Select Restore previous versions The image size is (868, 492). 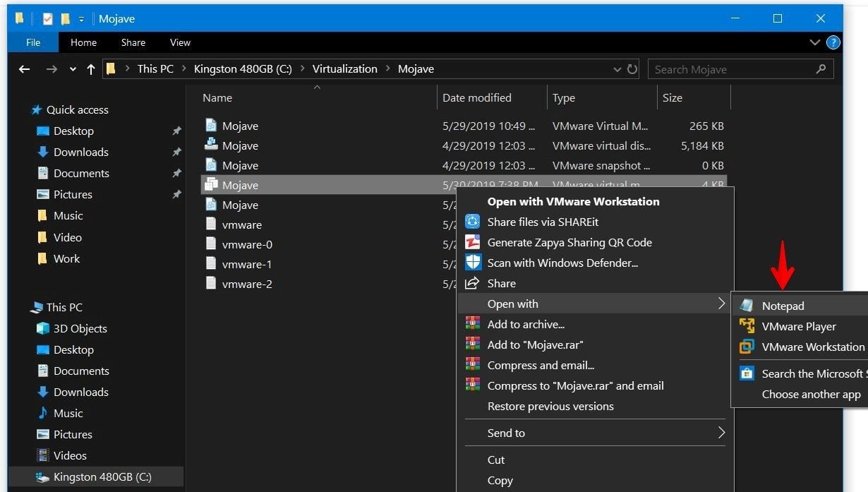pos(550,406)
